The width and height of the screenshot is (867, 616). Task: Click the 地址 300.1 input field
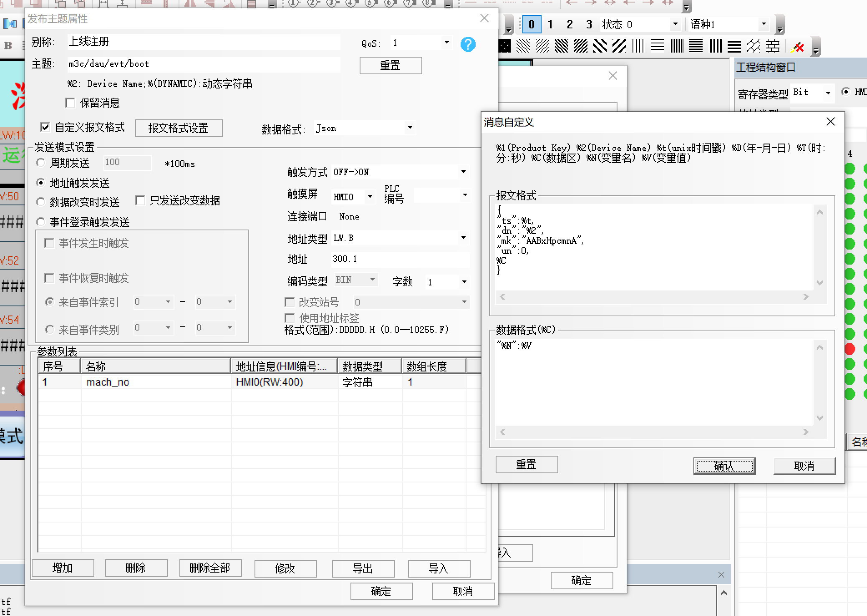[400, 259]
